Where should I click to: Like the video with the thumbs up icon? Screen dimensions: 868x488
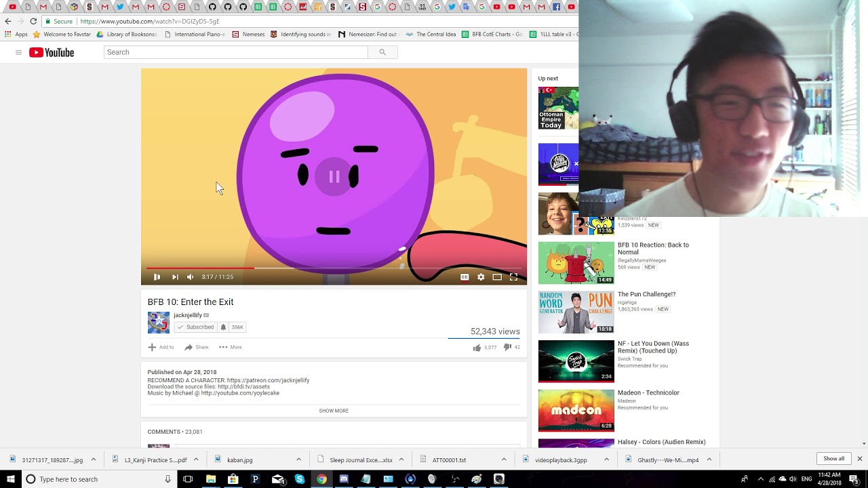click(477, 347)
